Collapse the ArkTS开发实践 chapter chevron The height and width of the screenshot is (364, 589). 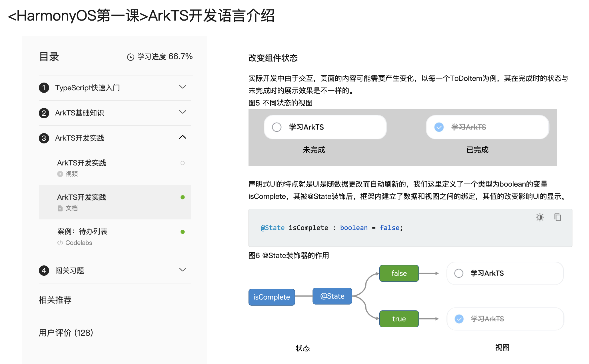click(x=183, y=137)
